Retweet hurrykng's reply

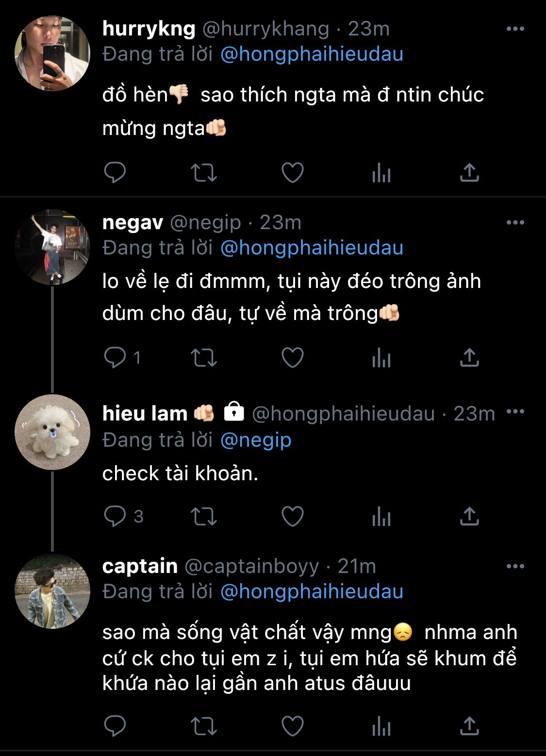pos(203,172)
